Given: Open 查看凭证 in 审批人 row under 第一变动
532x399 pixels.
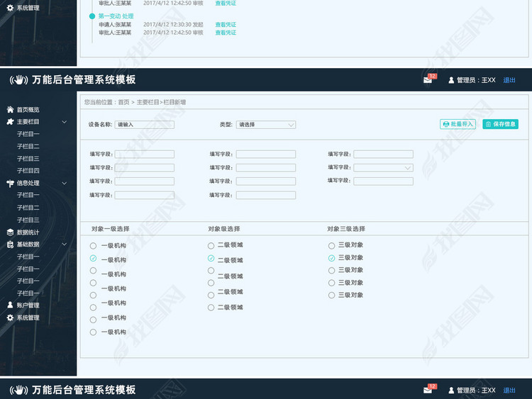Looking at the screenshot, I should pos(226,33).
